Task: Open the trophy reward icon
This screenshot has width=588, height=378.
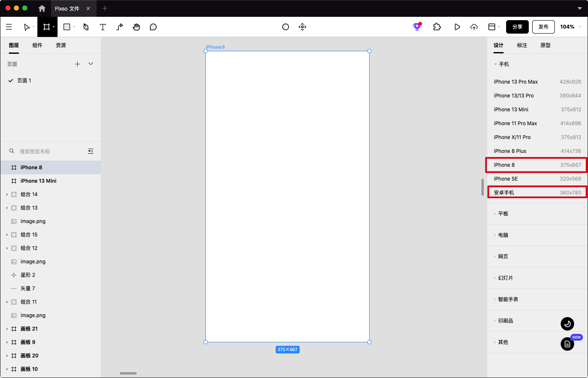Action: pos(417,26)
